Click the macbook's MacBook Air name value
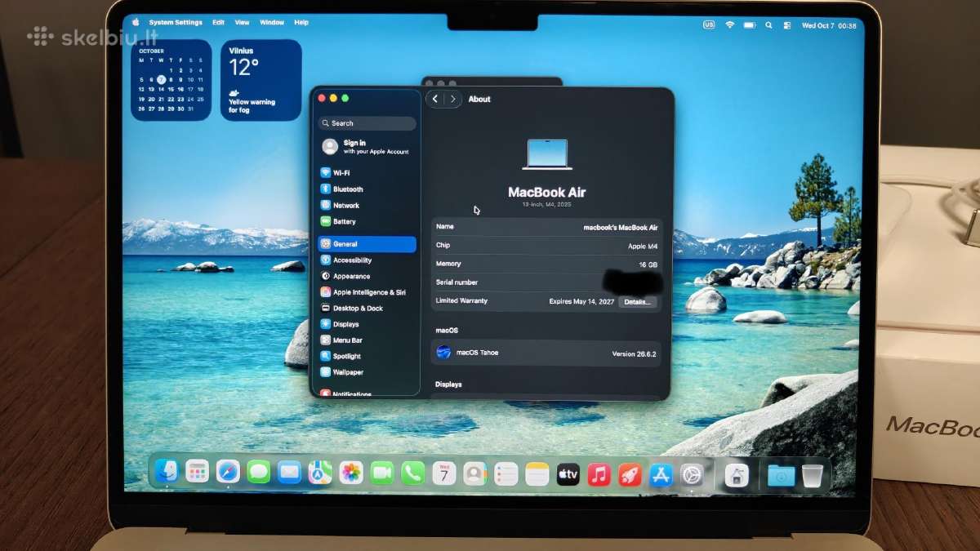Image resolution: width=980 pixels, height=551 pixels. coord(620,228)
